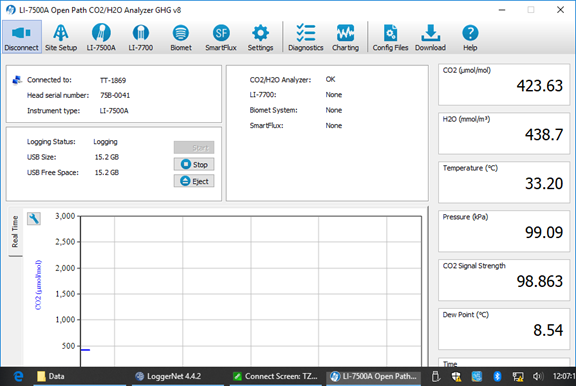Click head serial number 75B-0041
Viewport: 576px width, 386px height.
click(115, 95)
